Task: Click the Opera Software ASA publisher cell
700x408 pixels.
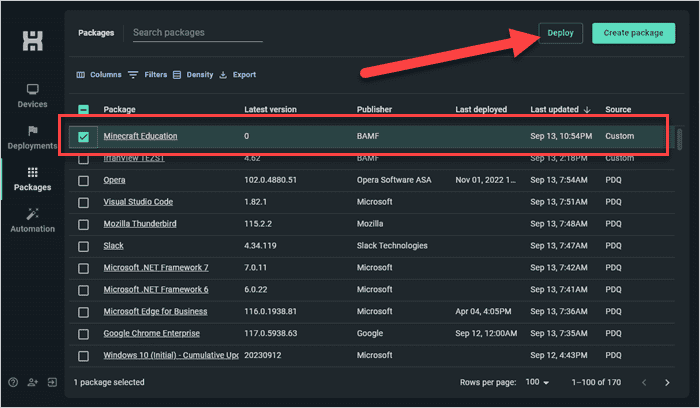Action: [x=394, y=180]
